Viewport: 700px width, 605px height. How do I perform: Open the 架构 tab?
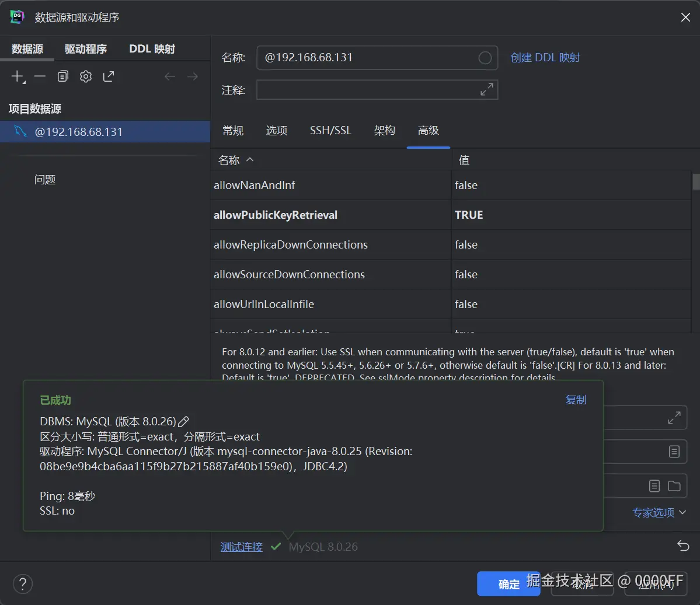click(384, 130)
